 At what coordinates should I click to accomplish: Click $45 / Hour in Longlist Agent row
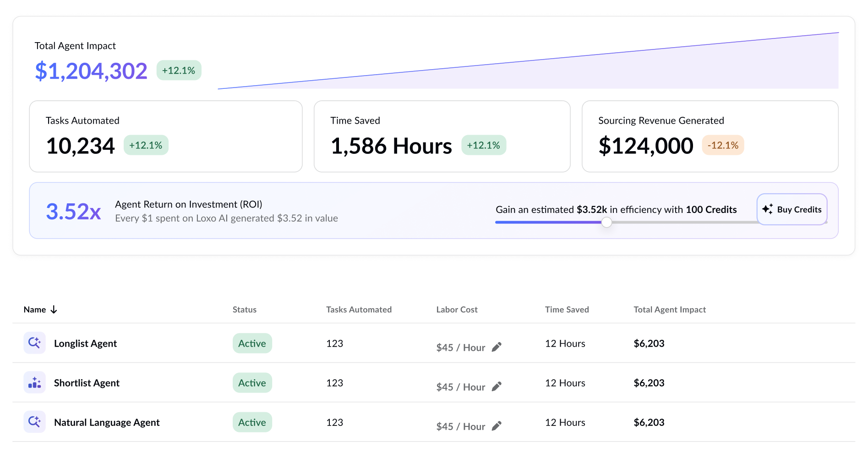pos(460,348)
